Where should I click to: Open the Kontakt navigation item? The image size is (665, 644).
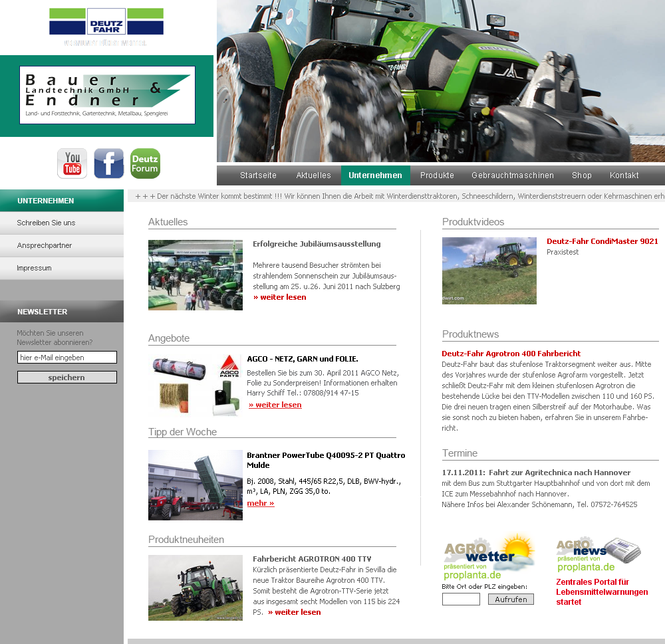(x=624, y=175)
